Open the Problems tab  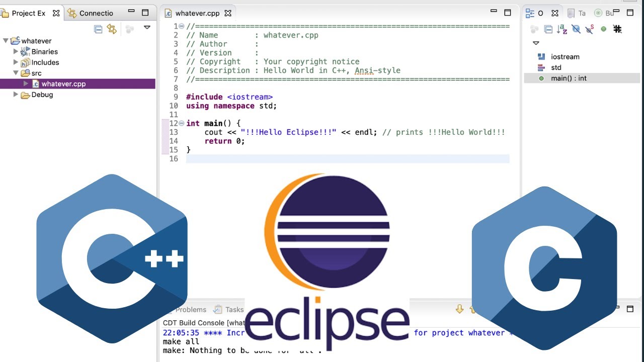pyautogui.click(x=191, y=310)
